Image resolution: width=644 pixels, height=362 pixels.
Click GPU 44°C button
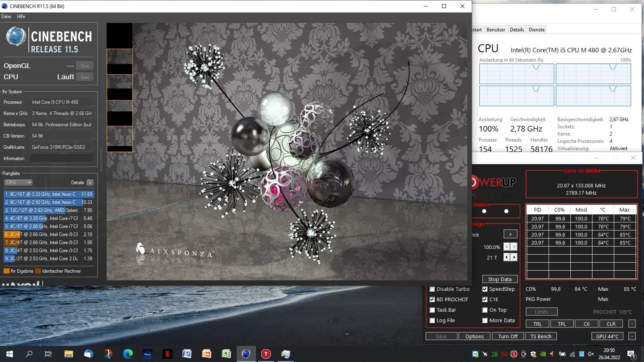(x=607, y=336)
